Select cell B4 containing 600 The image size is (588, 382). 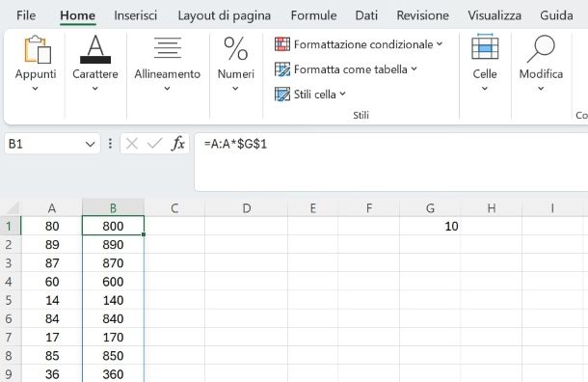(x=113, y=282)
